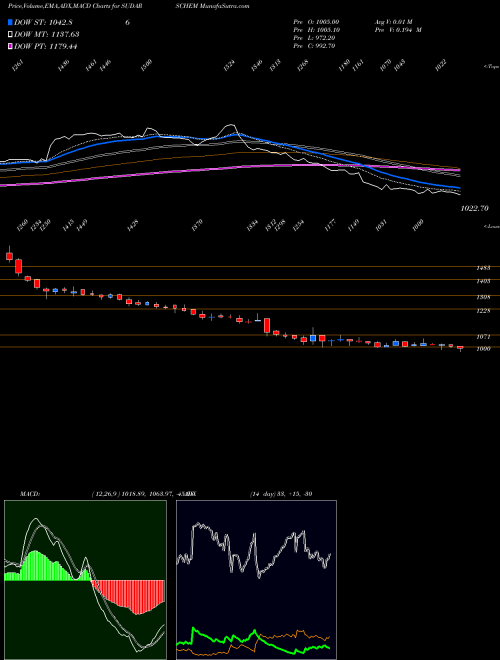
Task: Click the first red candlestick at far left
Action: click(x=9, y=255)
